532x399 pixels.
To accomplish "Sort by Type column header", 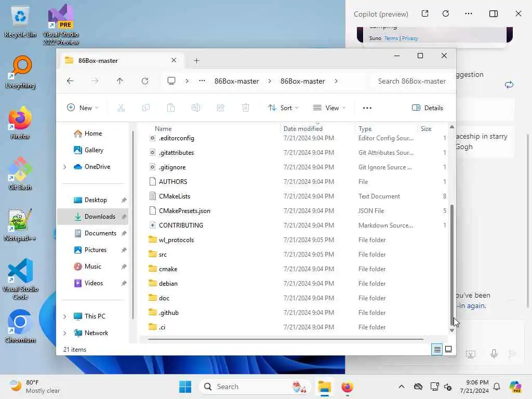I will pos(365,129).
